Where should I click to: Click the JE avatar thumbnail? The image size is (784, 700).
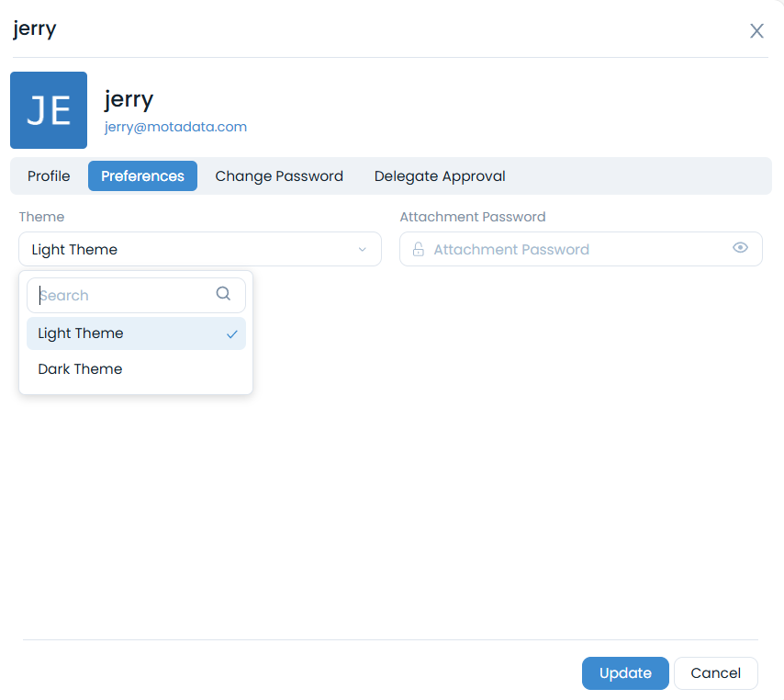[49, 110]
